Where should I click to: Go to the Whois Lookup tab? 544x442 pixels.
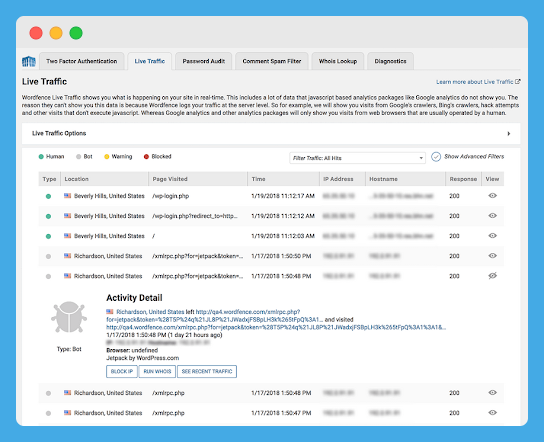[338, 61]
